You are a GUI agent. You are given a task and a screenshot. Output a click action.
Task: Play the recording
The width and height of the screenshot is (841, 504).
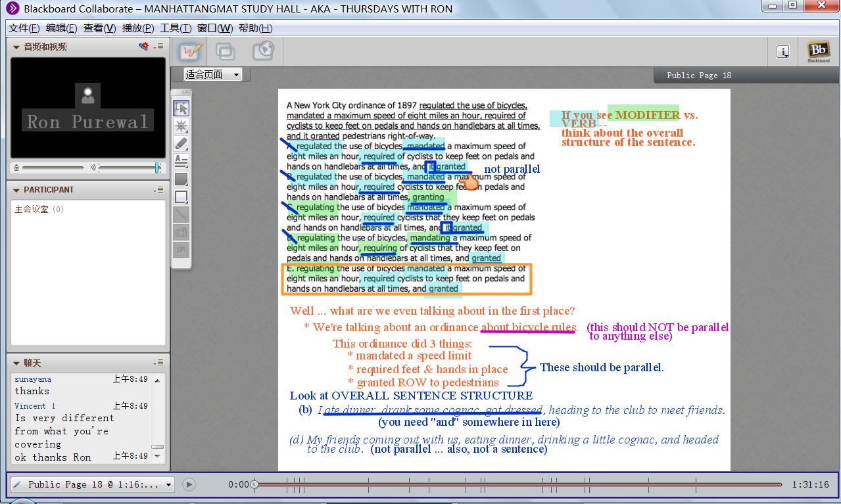[189, 484]
